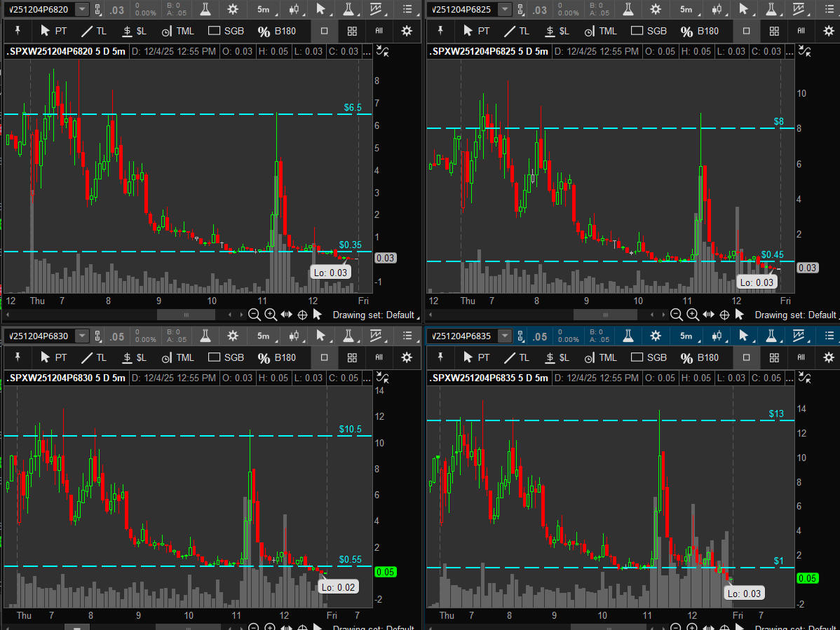
Task: Click the $L price level tool in P6825 chart
Action: [x=555, y=31]
